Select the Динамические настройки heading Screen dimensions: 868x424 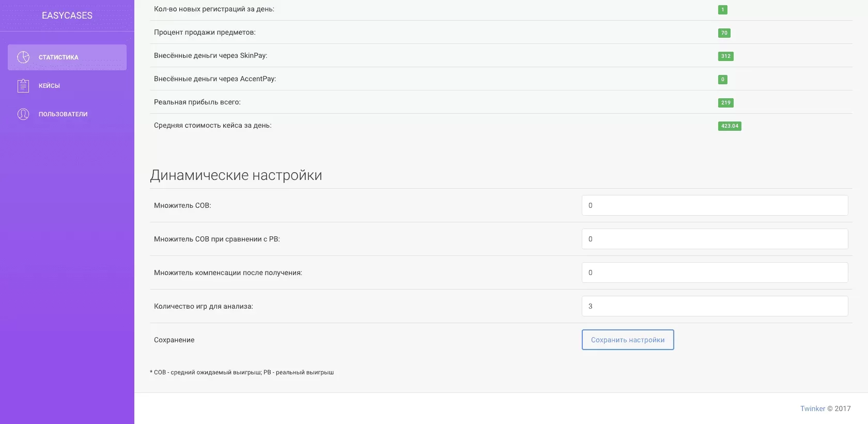pyautogui.click(x=236, y=175)
